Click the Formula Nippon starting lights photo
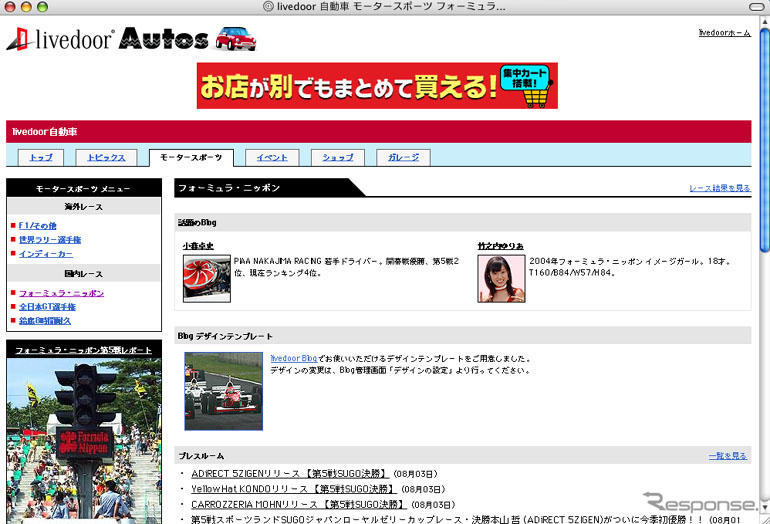 [83, 440]
